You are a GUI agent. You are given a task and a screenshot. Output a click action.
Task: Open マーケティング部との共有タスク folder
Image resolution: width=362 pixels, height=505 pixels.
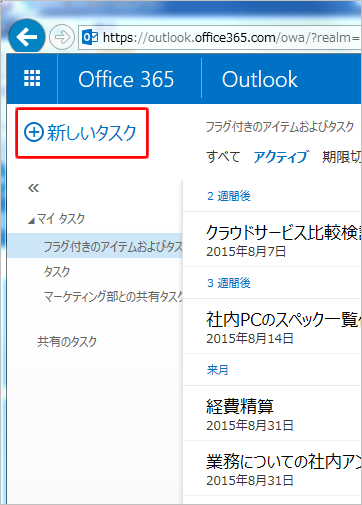(113, 296)
